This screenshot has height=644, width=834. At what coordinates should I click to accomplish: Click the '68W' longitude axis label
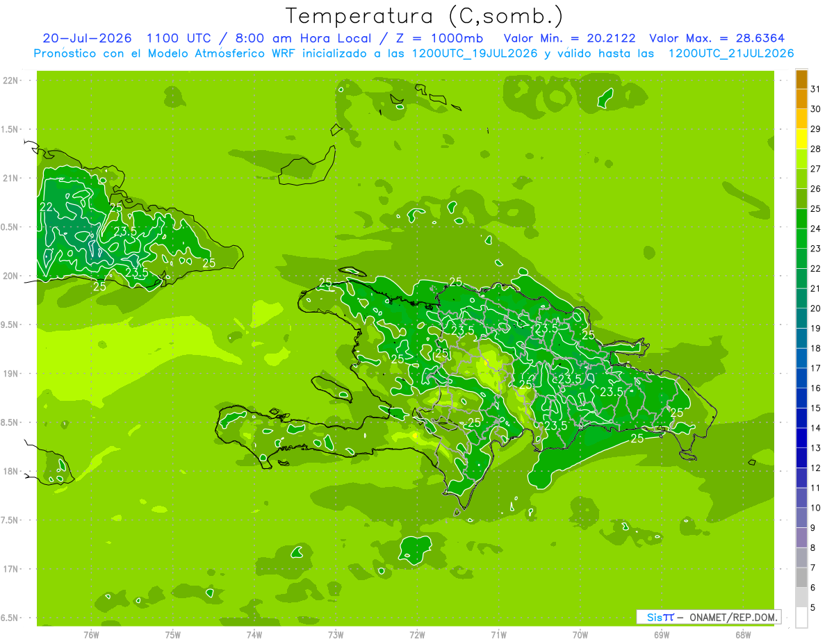click(x=742, y=635)
